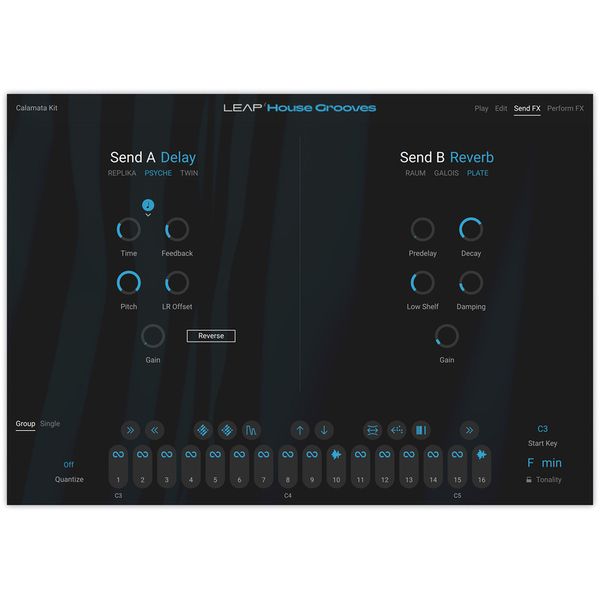
Task: Click the loop icon on pad 11
Action: tap(360, 454)
